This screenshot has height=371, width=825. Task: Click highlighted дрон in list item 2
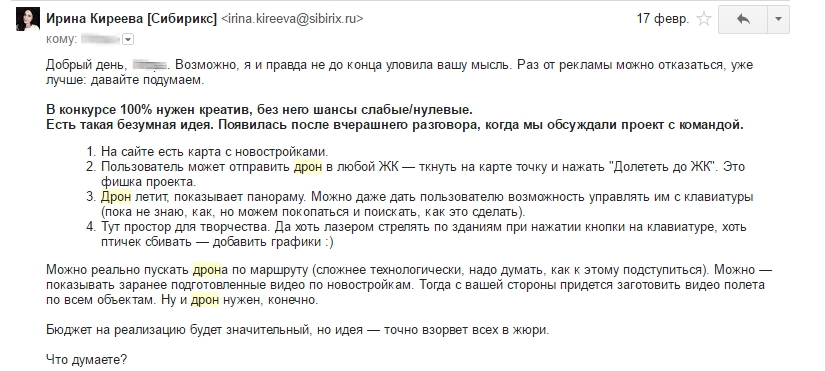[x=307, y=167]
